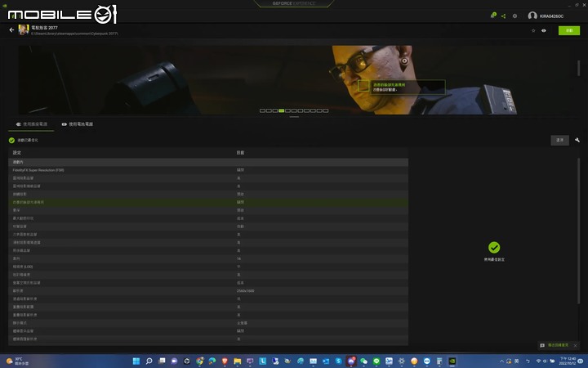588x368 pixels.
Task: Select the first screenshot carousel indicator
Action: [x=262, y=110]
